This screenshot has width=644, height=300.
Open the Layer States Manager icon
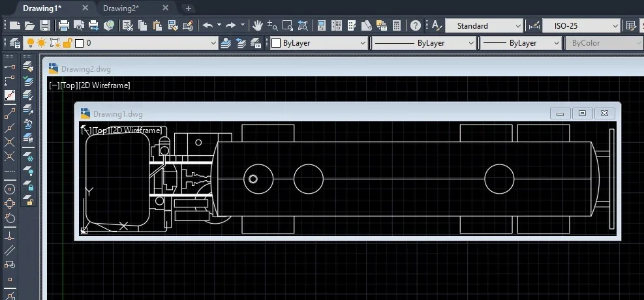pyautogui.click(x=256, y=42)
